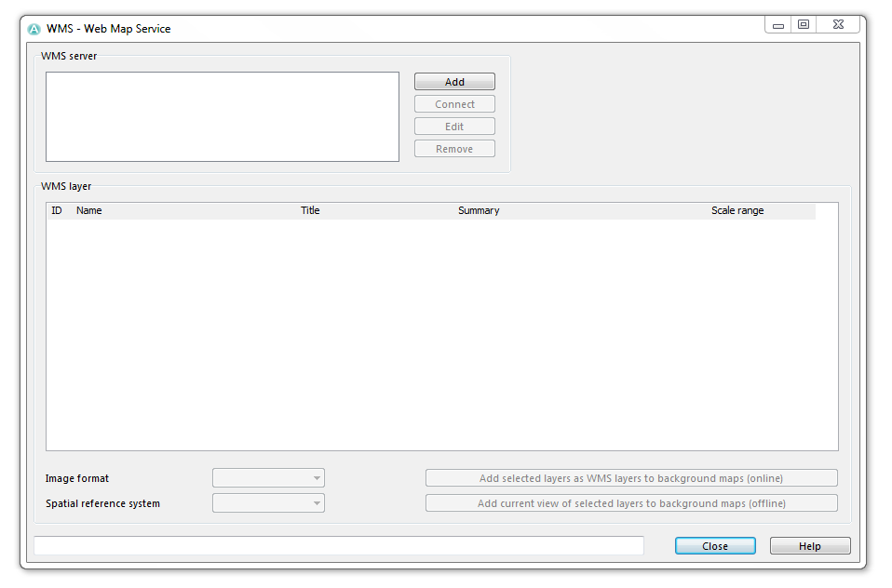Select the WMS server list box
The height and width of the screenshot is (588, 892).
coord(223,116)
